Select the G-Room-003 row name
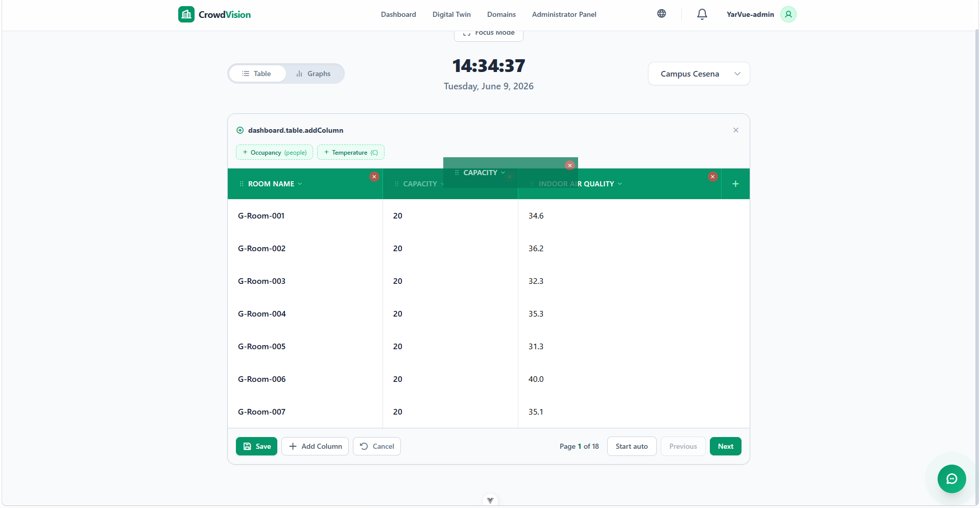This screenshot has height=508, width=980. [x=261, y=281]
